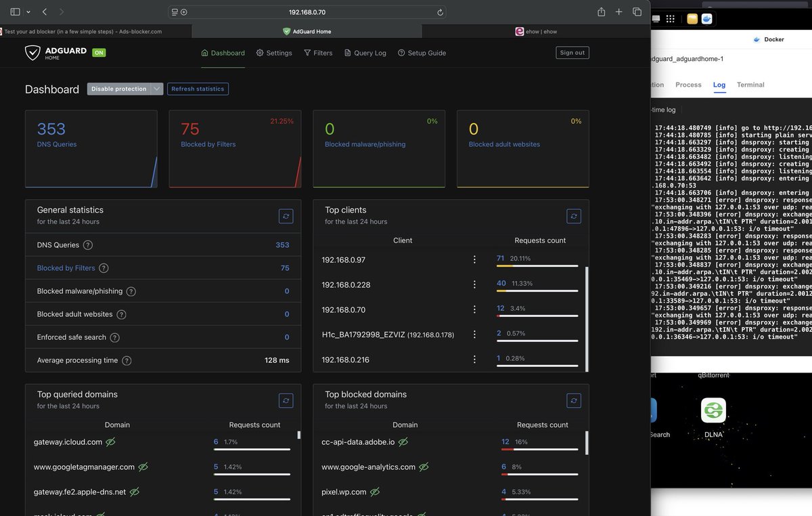Click the Blocked by Filters link in General statistics
This screenshot has height=516, width=812.
pos(66,268)
